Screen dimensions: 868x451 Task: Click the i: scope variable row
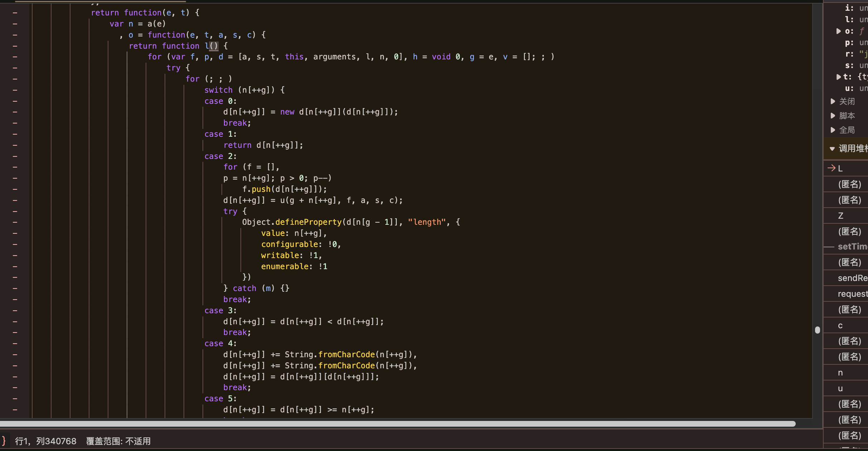click(856, 8)
